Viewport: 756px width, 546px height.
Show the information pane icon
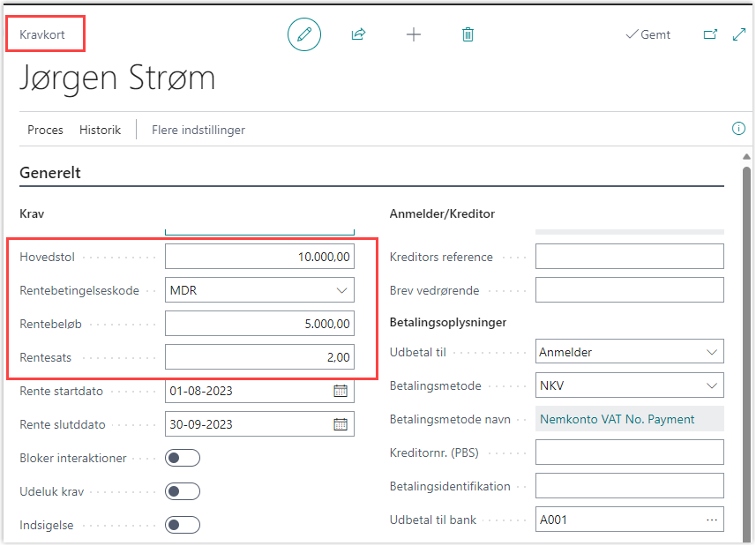pos(738,129)
